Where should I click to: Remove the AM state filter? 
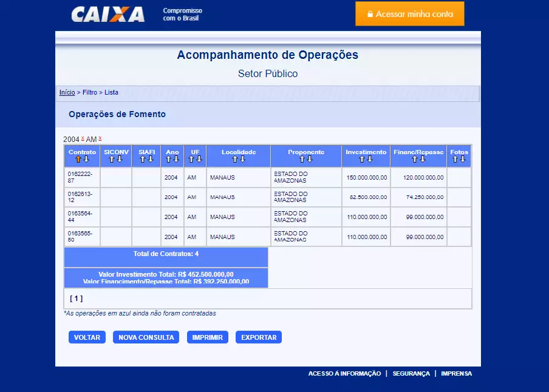click(x=100, y=138)
